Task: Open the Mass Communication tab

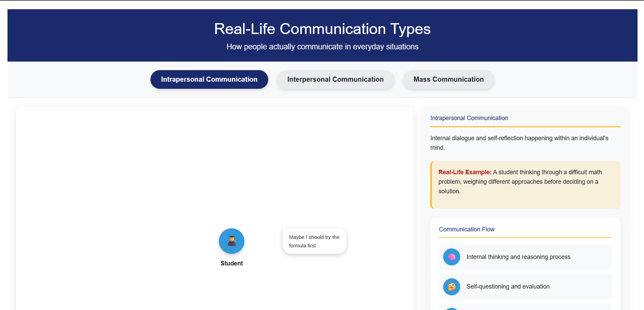Action: point(448,79)
